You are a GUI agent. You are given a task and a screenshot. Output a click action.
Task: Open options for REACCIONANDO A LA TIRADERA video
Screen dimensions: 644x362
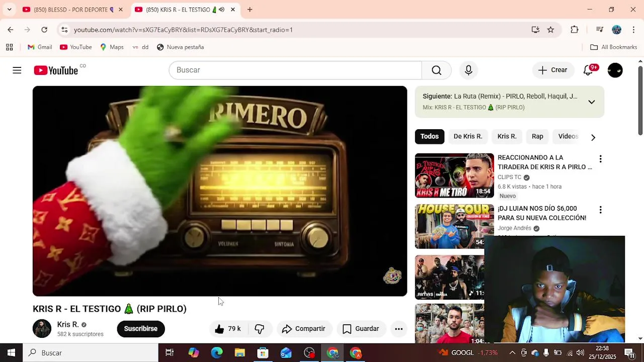[x=600, y=159]
